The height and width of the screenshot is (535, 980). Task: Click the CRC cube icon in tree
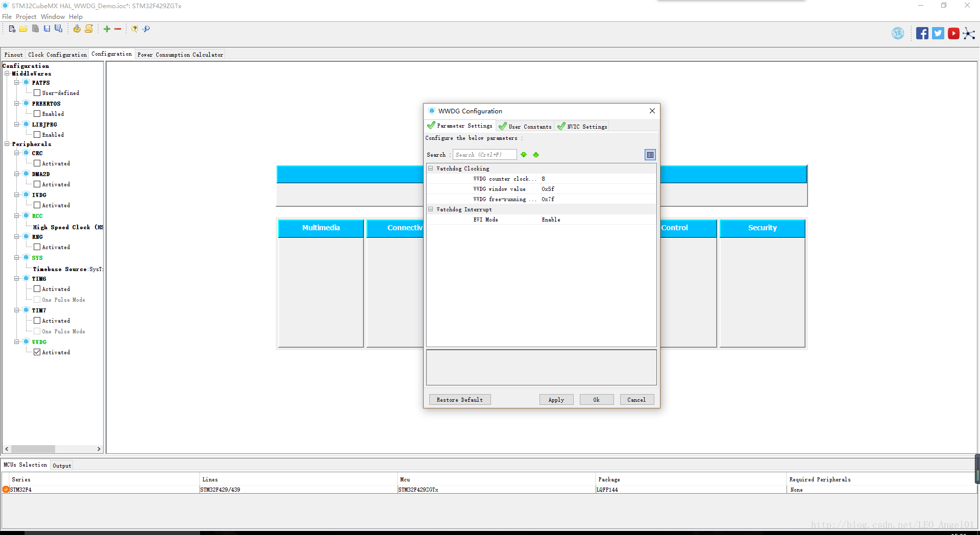coord(26,153)
